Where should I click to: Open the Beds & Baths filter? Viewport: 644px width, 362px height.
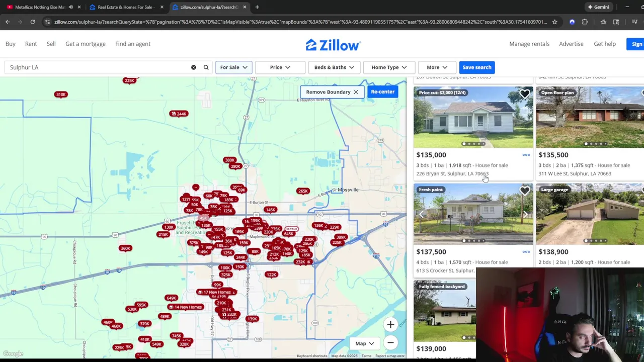coord(334,67)
